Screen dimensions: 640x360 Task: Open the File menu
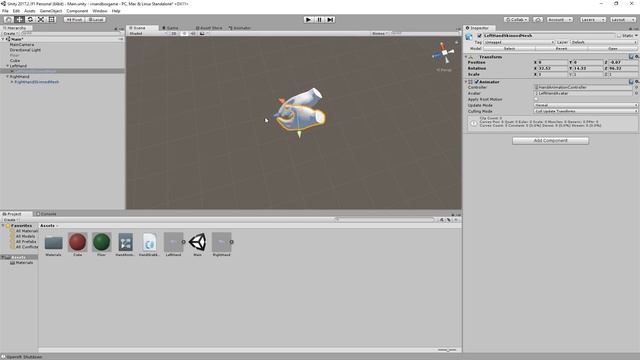(5, 11)
